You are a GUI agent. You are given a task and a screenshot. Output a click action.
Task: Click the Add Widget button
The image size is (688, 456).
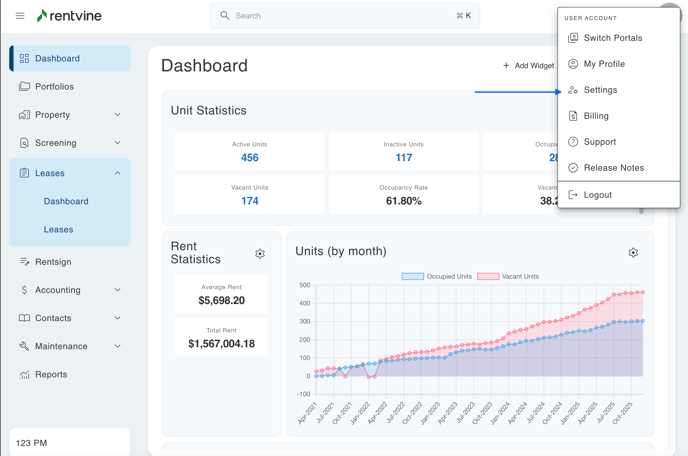[528, 66]
